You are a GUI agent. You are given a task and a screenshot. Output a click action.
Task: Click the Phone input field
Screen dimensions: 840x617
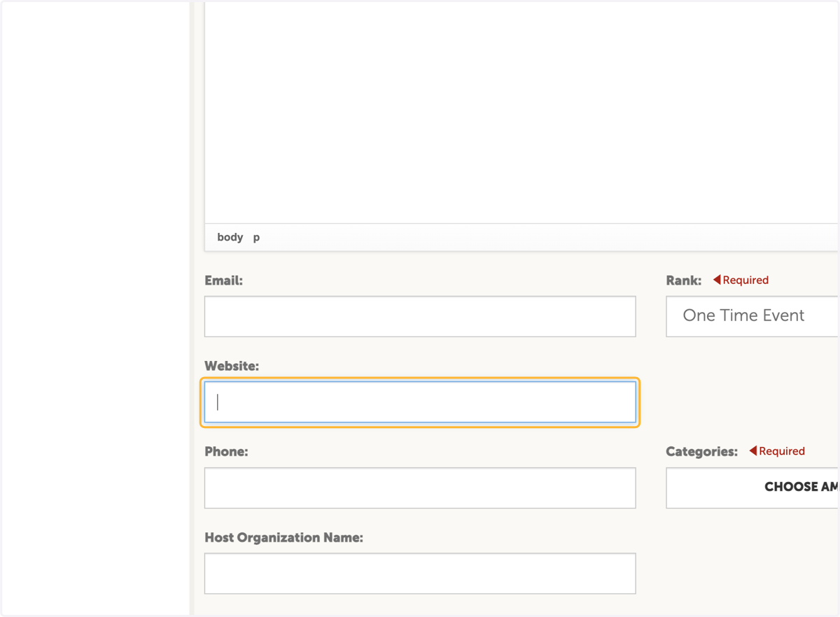click(420, 488)
